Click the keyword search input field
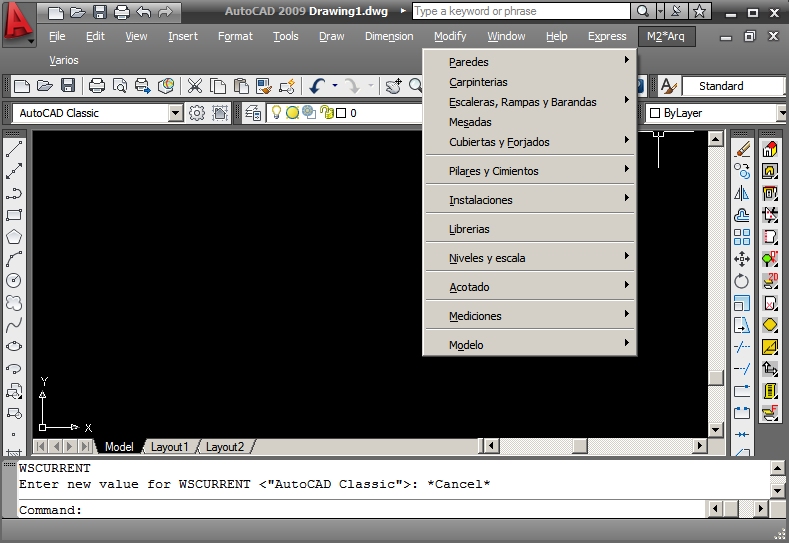Image resolution: width=789 pixels, height=543 pixels. (x=520, y=11)
